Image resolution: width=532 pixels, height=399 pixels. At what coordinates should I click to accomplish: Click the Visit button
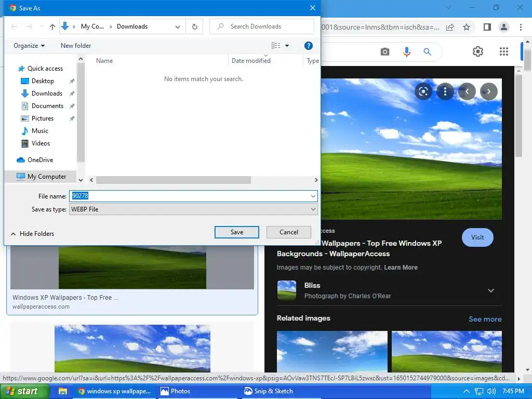[x=477, y=237]
